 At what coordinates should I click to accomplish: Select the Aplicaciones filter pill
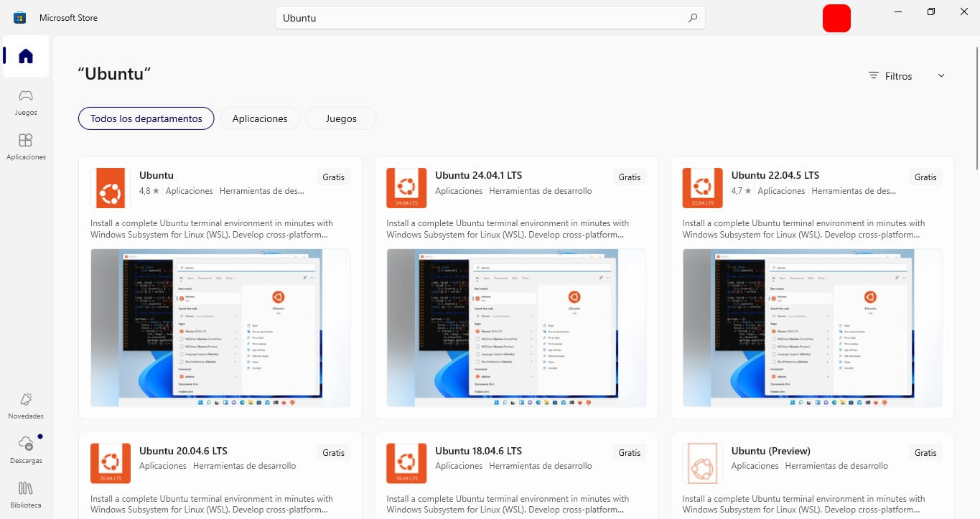pos(260,118)
